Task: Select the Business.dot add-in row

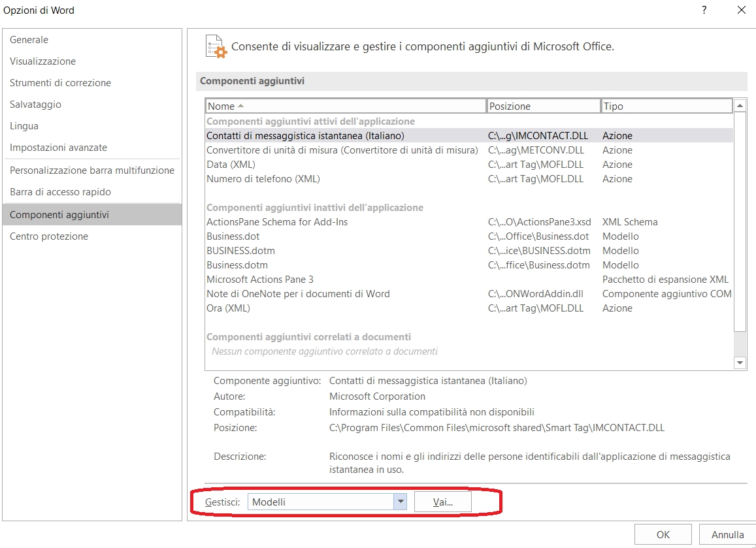Action: pyautogui.click(x=468, y=236)
